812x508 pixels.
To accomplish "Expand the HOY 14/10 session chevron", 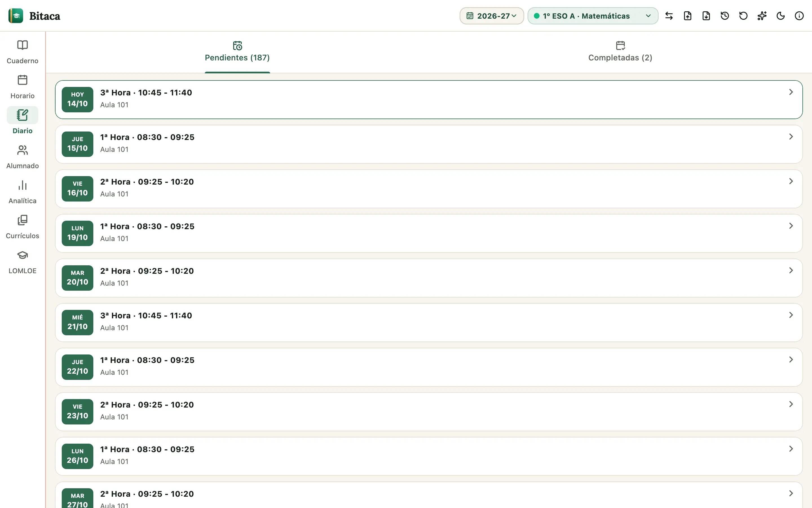I will click(x=791, y=92).
